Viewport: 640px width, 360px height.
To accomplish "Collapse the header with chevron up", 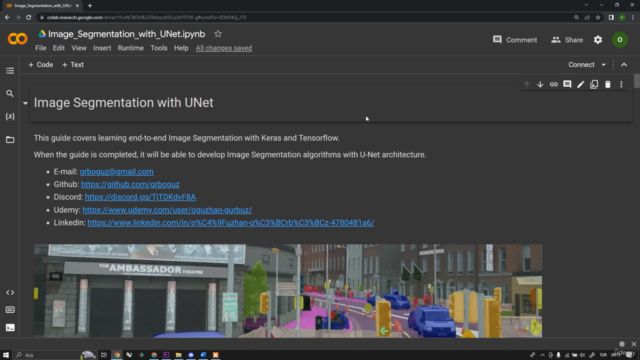I will click(x=624, y=65).
